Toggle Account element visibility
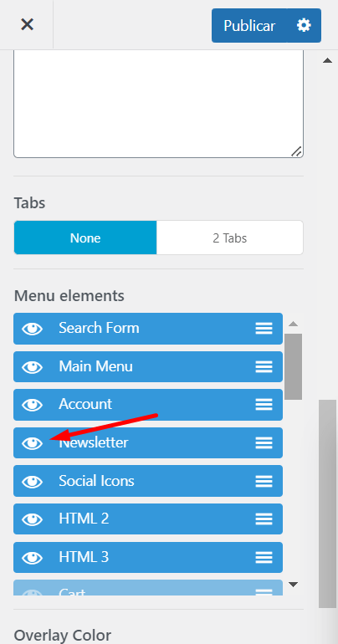 (32, 405)
